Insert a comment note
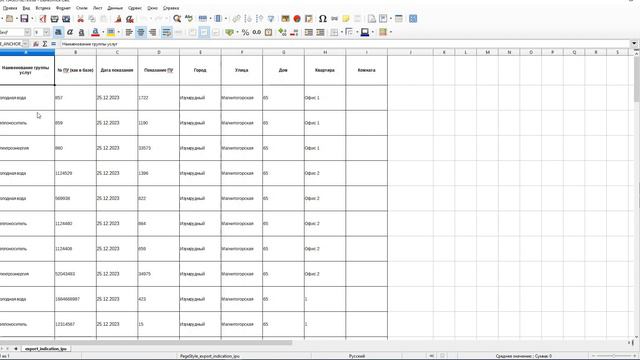Viewport: 640px width, 360px height. tap(346, 19)
